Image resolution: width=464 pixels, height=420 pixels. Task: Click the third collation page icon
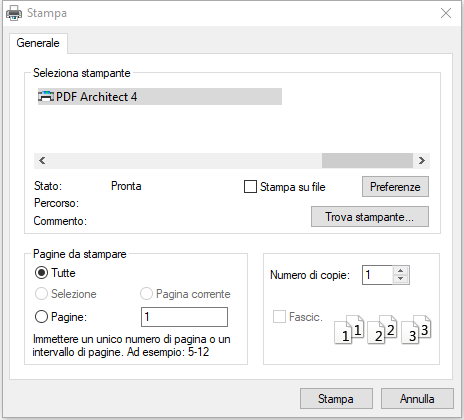(x=416, y=330)
